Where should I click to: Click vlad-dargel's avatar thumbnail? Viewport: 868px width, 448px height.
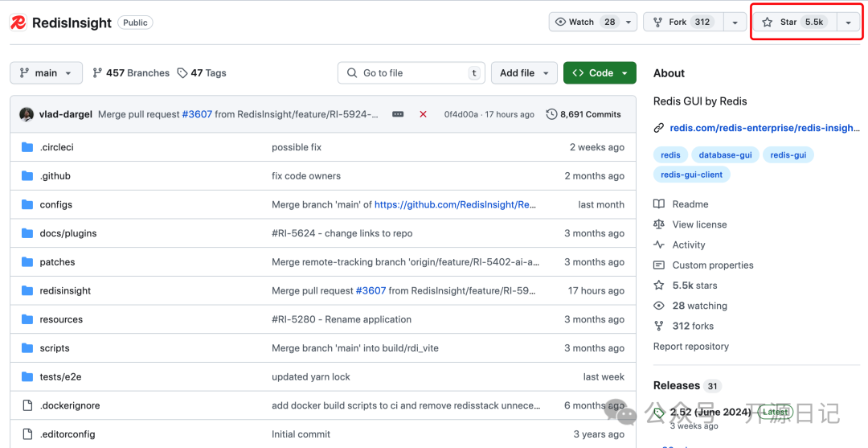(27, 114)
